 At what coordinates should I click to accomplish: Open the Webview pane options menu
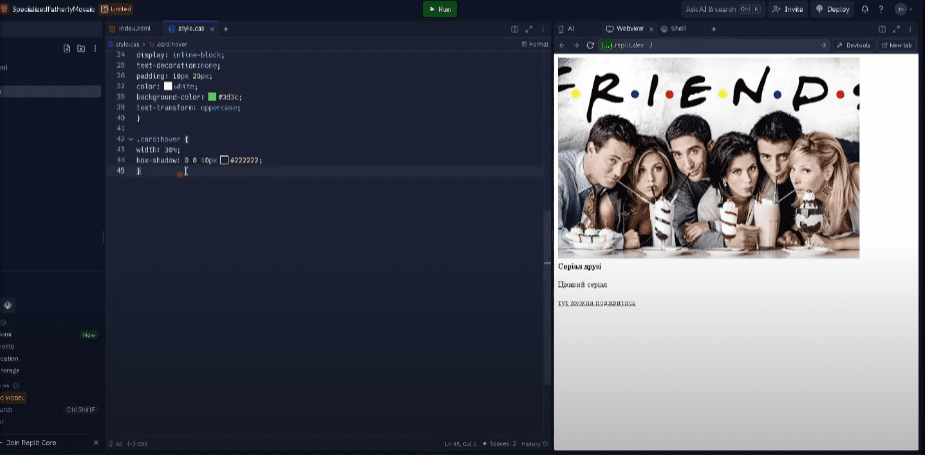[x=910, y=29]
